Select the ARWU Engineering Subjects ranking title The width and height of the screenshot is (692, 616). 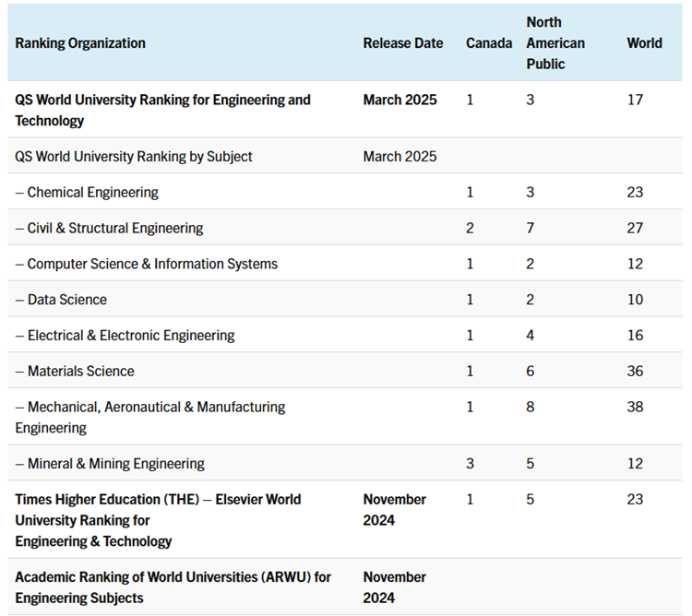coord(173,587)
